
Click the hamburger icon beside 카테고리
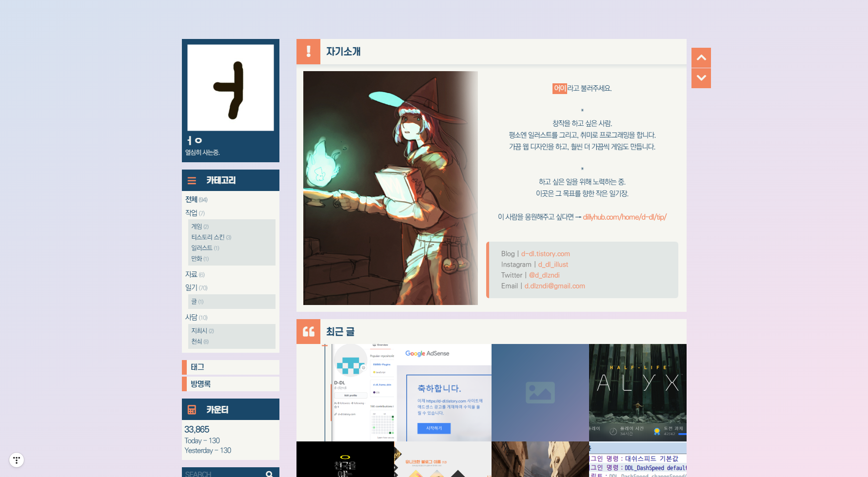coord(192,180)
